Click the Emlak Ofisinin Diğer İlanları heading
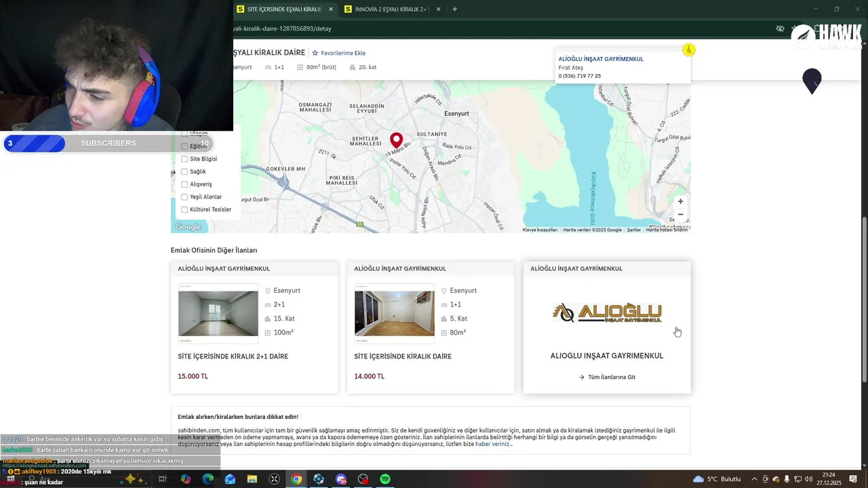This screenshot has height=488, width=868. click(214, 250)
